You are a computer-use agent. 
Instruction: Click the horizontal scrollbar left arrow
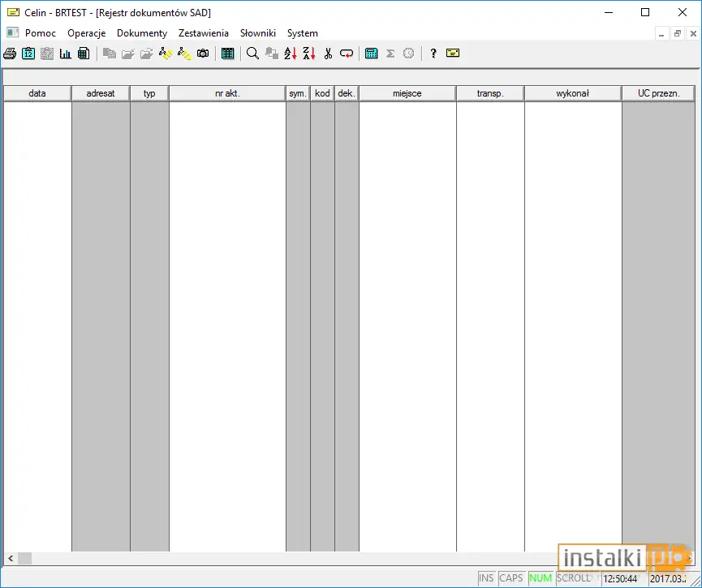click(x=11, y=558)
